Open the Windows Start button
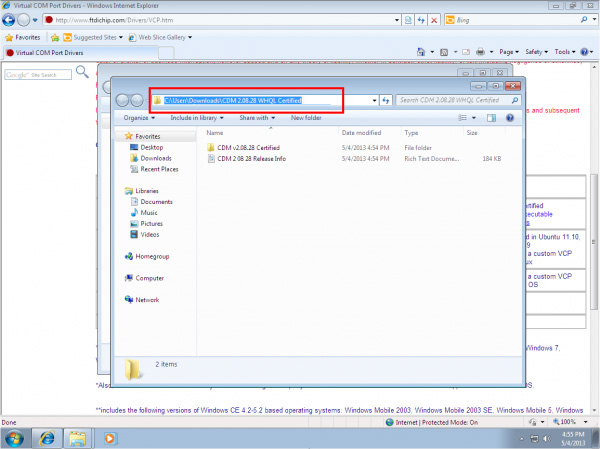This screenshot has width=600, height=449. pyautogui.click(x=14, y=439)
